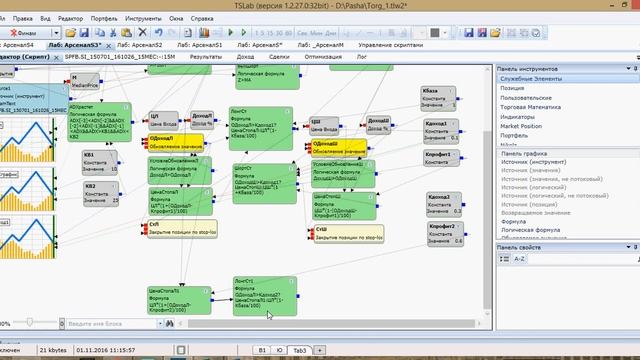The width and height of the screenshot is (640, 360).
Task: Focus the Введите имя блока field
Action: pos(111,324)
